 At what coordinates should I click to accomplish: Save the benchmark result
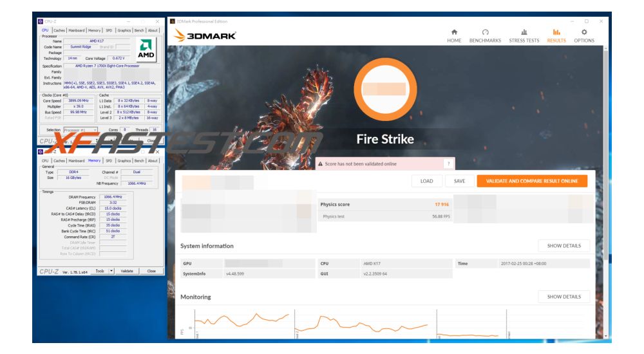pyautogui.click(x=459, y=181)
